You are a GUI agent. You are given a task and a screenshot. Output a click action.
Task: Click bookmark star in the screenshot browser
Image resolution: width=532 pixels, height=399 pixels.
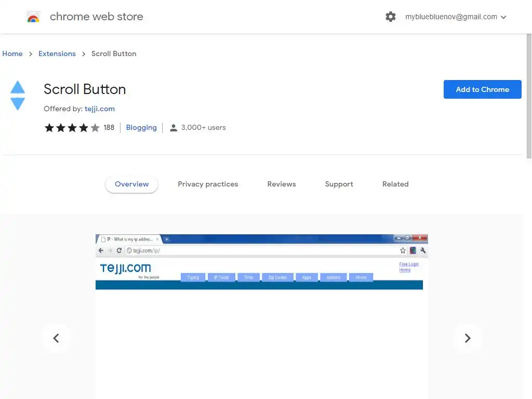click(x=403, y=250)
